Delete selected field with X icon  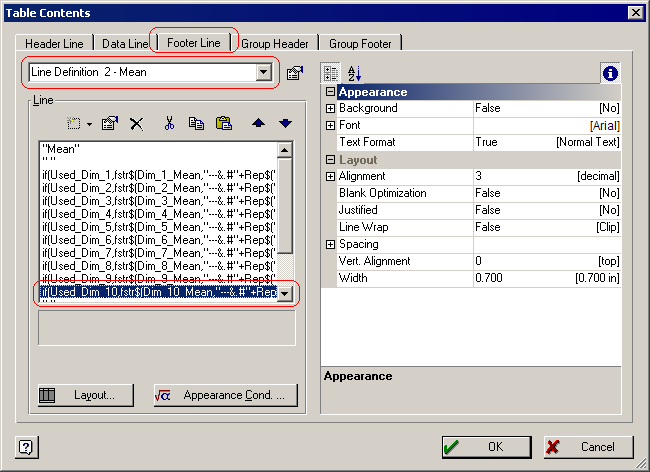pos(136,123)
